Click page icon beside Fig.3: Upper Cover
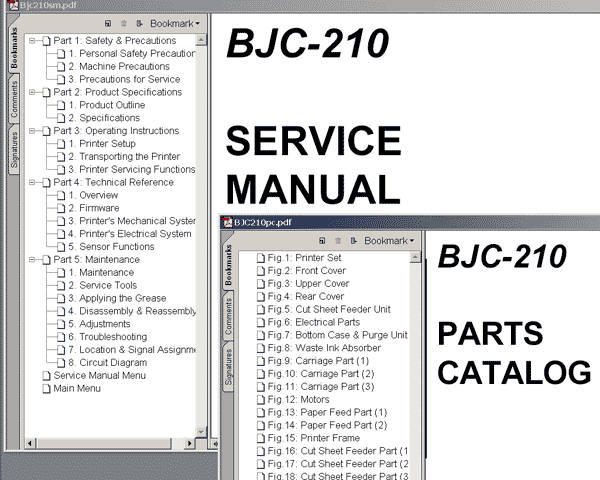Viewport: 600px width, 480px height. point(261,284)
